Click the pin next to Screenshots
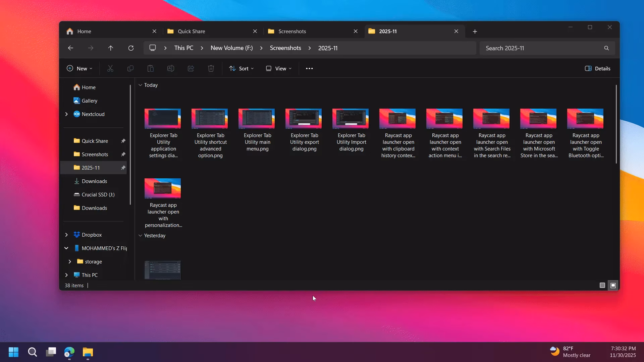The height and width of the screenshot is (362, 644). [123, 154]
